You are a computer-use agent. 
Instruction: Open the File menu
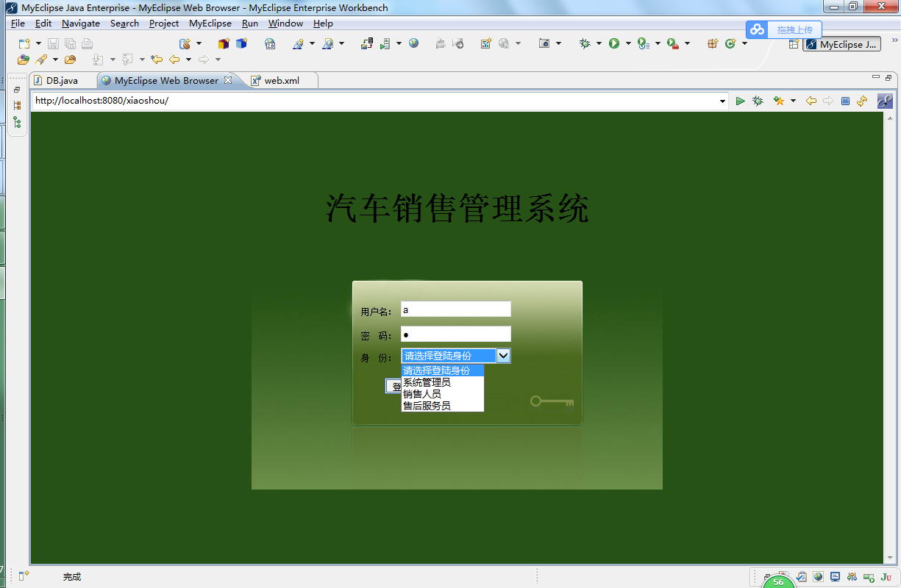point(18,24)
